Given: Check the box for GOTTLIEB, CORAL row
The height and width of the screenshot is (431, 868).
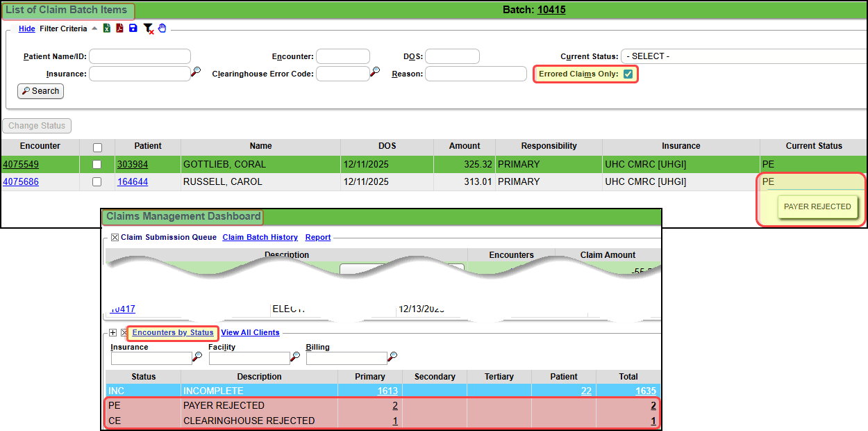Looking at the screenshot, I should pyautogui.click(x=97, y=165).
